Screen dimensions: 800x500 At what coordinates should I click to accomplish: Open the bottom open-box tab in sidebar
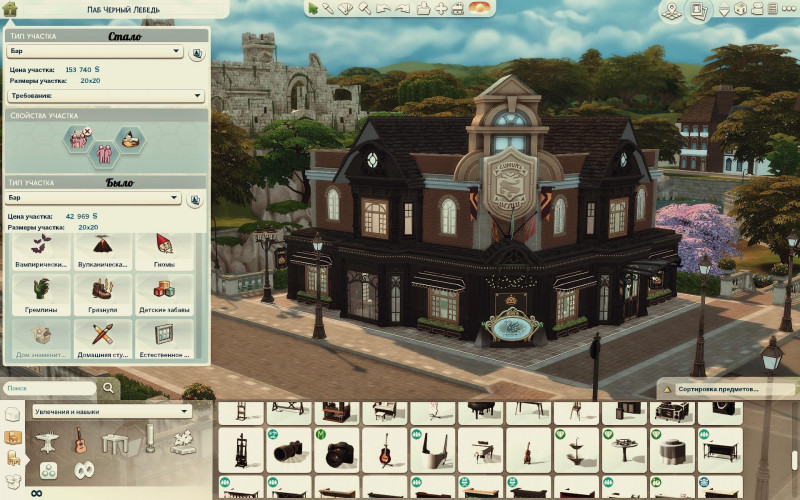(x=12, y=481)
